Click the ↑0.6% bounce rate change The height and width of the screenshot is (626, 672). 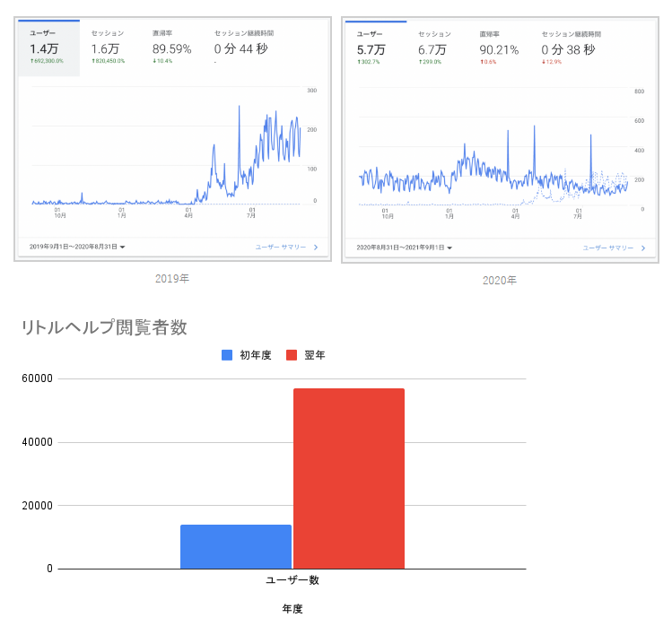tap(488, 62)
